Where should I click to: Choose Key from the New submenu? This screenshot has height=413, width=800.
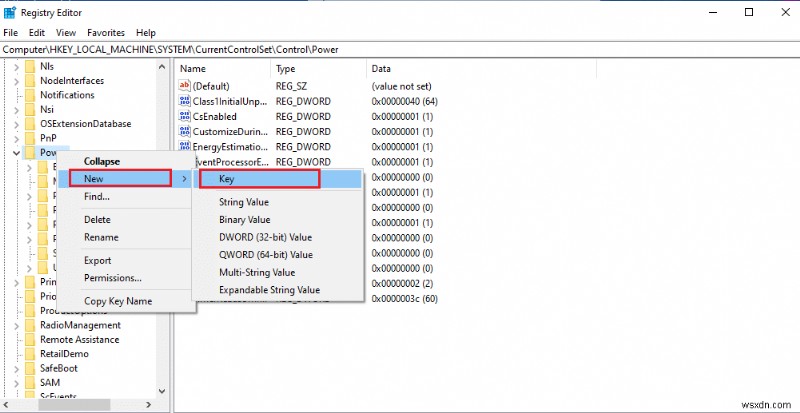pos(277,179)
